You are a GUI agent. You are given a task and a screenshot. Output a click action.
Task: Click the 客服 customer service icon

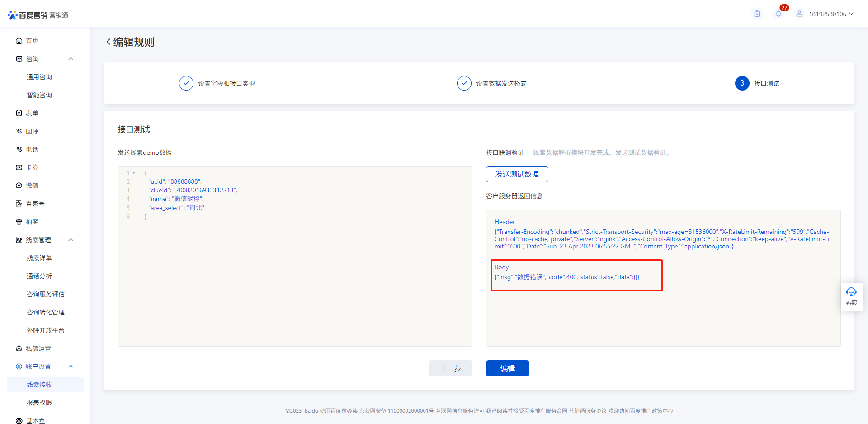coord(851,296)
